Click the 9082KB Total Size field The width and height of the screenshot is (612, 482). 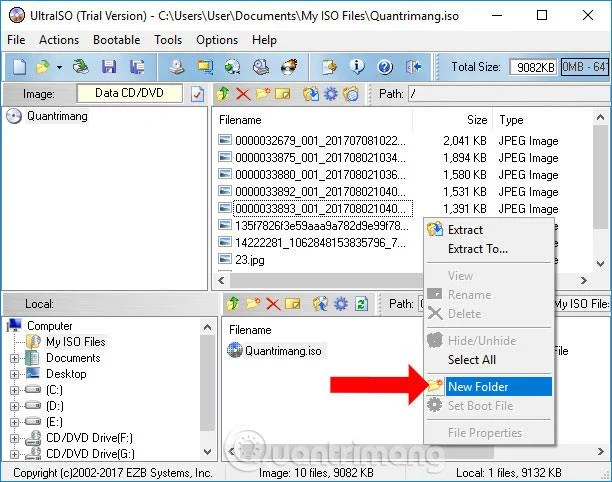click(534, 67)
